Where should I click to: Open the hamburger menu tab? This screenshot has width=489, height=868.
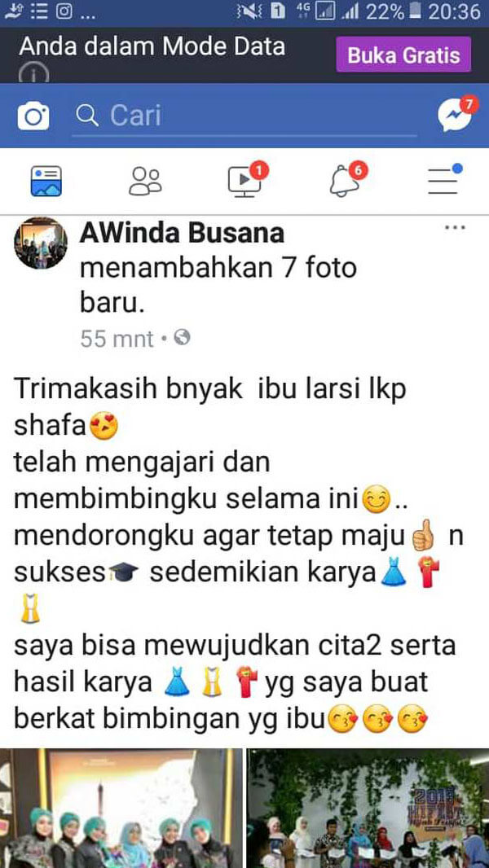[444, 179]
